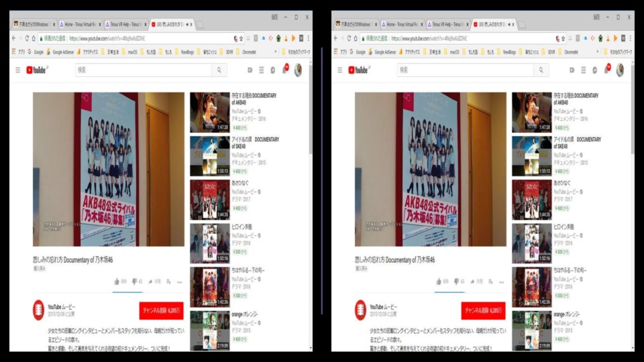Open the account avatar in the left window
The image size is (644, 362).
coord(298,70)
